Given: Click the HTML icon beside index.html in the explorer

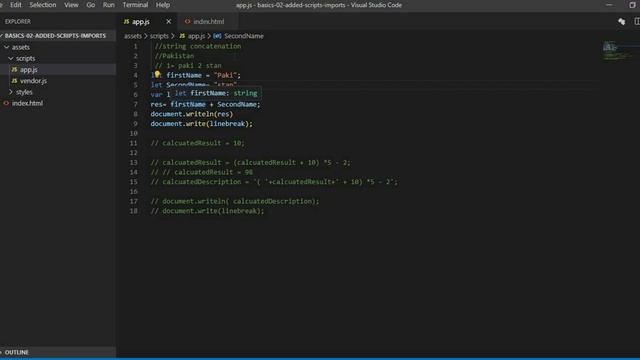Looking at the screenshot, I should coord(6,103).
